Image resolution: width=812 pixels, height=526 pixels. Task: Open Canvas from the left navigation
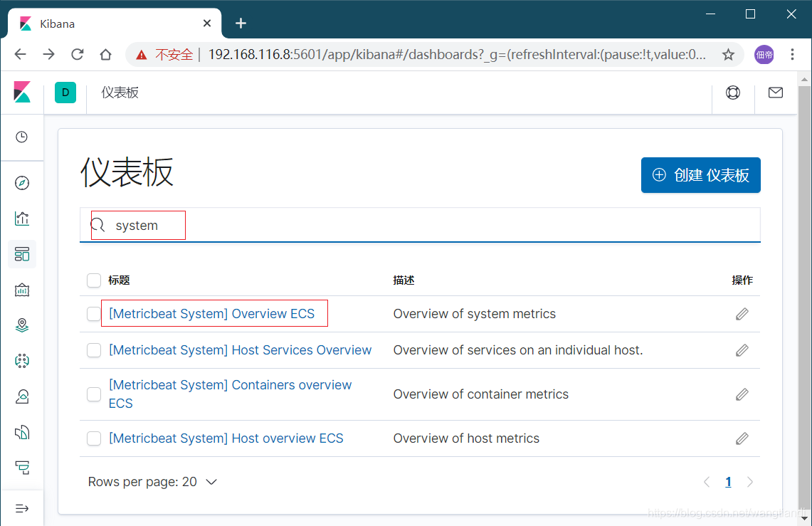click(x=22, y=290)
